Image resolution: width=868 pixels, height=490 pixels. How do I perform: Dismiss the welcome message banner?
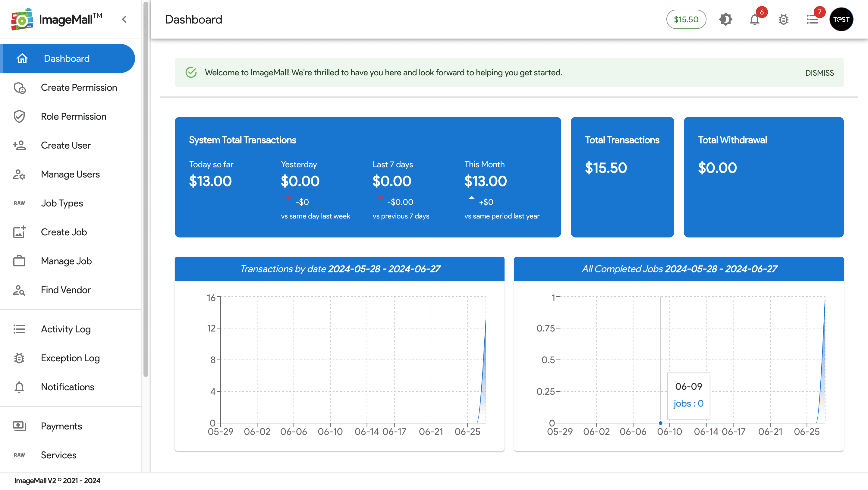click(x=819, y=73)
